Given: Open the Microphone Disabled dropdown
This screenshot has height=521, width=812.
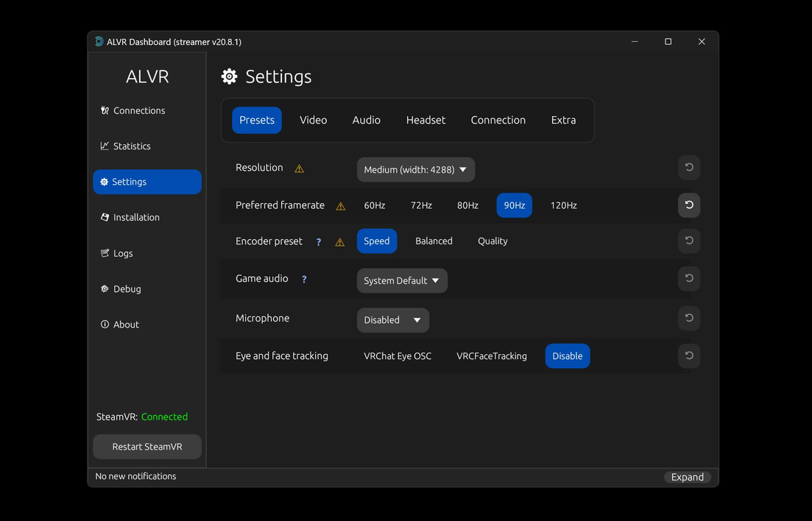Looking at the screenshot, I should [x=392, y=320].
